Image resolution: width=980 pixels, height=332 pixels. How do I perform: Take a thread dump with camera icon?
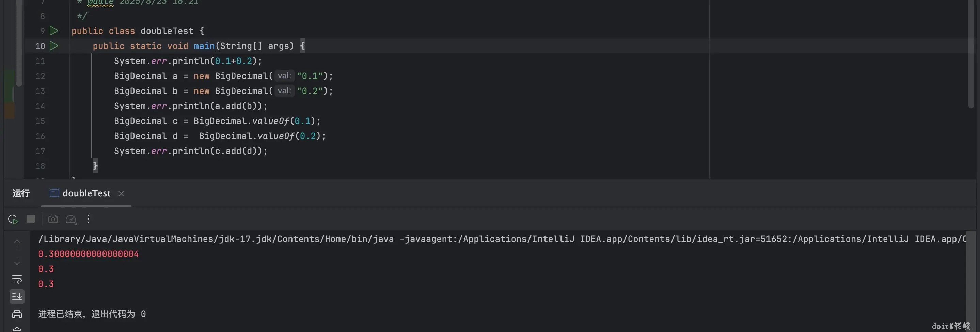pos(53,219)
